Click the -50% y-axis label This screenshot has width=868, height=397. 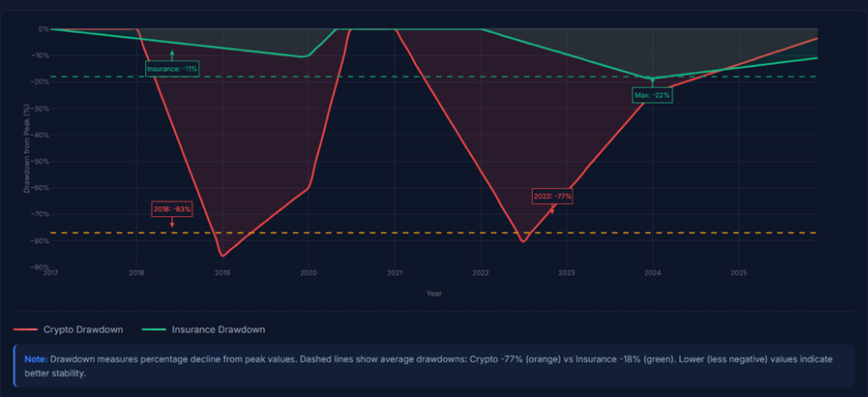coord(42,161)
